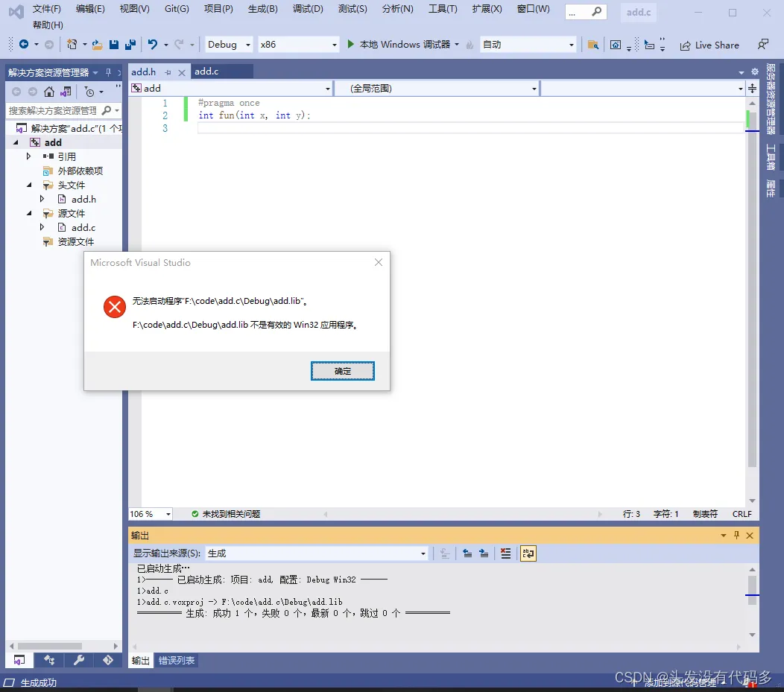Click the Navigate Backward arrow in toolbar
The height and width of the screenshot is (692, 784).
pos(24,45)
